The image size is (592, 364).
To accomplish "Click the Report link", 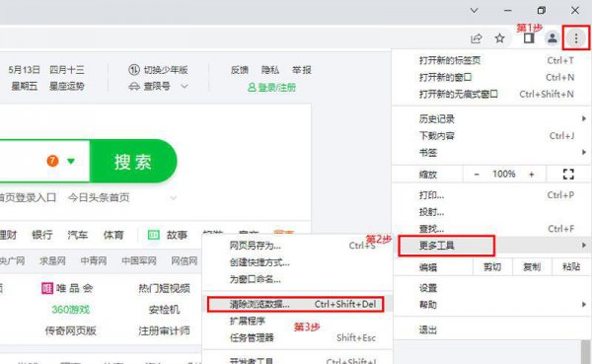I will (302, 70).
